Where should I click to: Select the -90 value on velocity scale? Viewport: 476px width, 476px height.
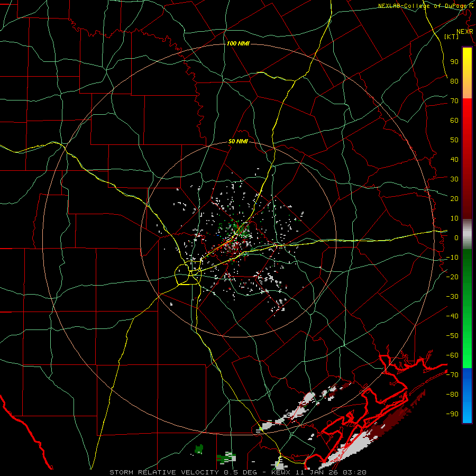pos(452,414)
